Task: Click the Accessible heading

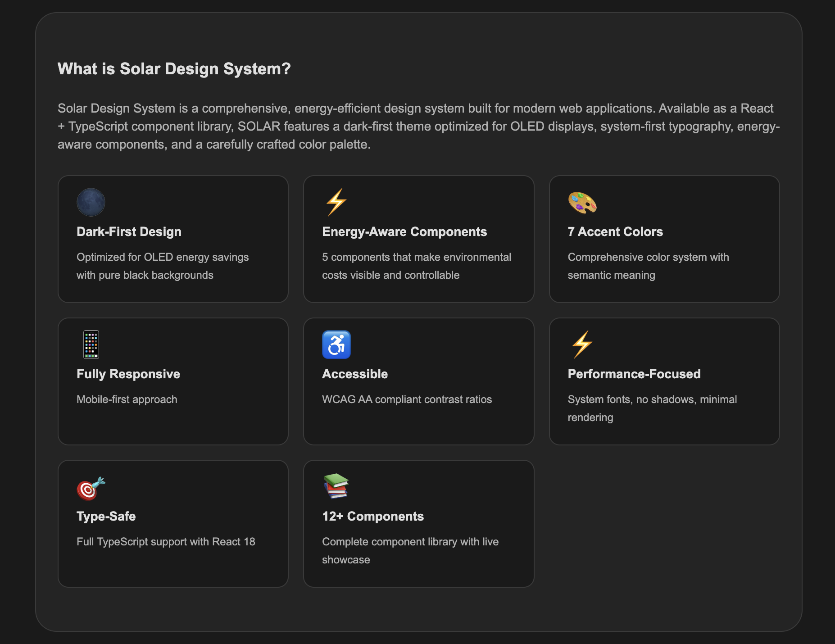Action: [354, 374]
